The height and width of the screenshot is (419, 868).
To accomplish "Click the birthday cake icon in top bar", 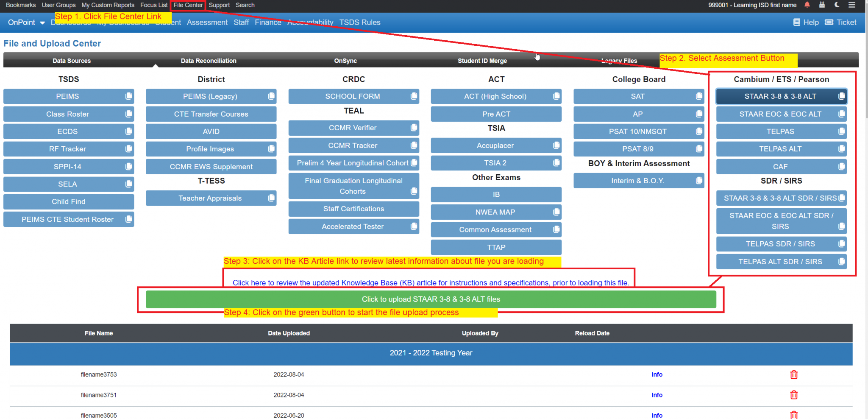I will pyautogui.click(x=822, y=5).
